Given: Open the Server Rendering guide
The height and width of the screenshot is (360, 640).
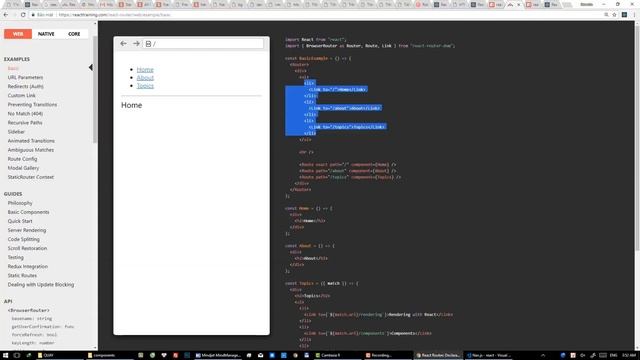Looking at the screenshot, I should pyautogui.click(x=27, y=230).
